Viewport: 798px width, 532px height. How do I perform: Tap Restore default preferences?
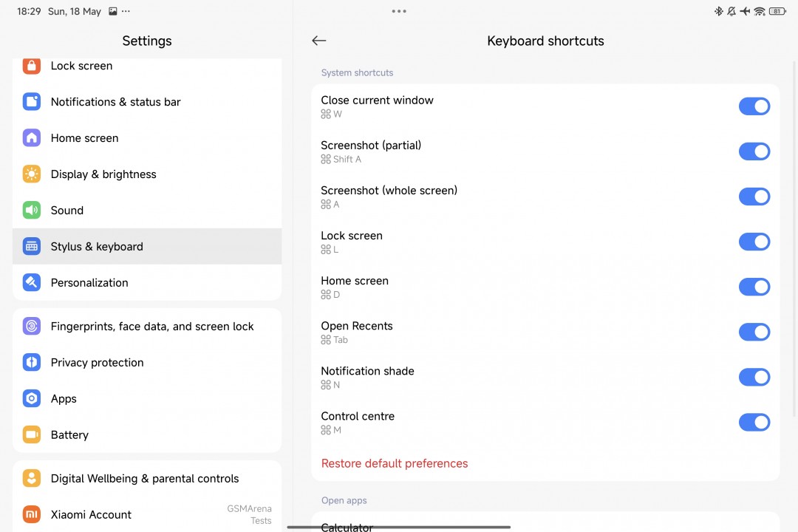[395, 463]
